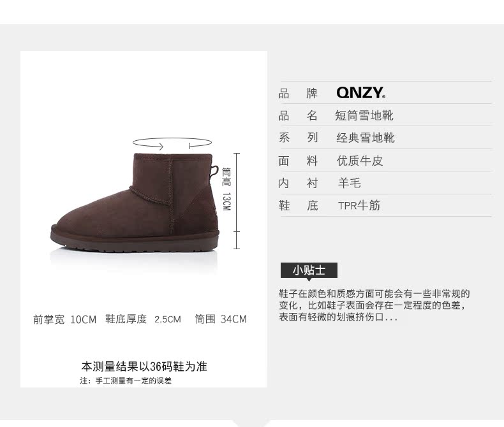Click the tips paragraph about color differences
504x427 pixels.
coord(374,305)
